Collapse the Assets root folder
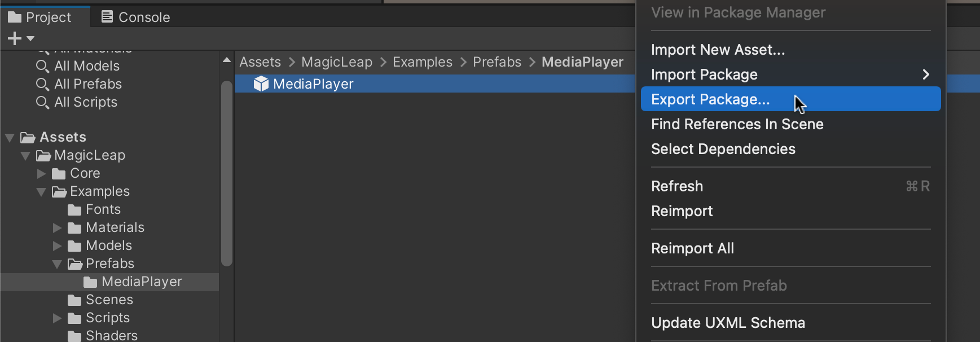Screen dimensions: 980x342 tap(10, 138)
